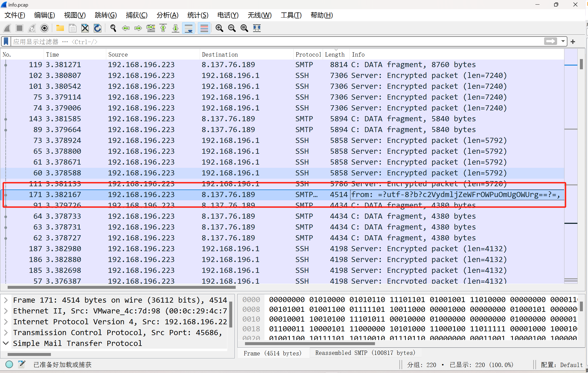
Task: Save the capture file icon
Action: [73, 28]
